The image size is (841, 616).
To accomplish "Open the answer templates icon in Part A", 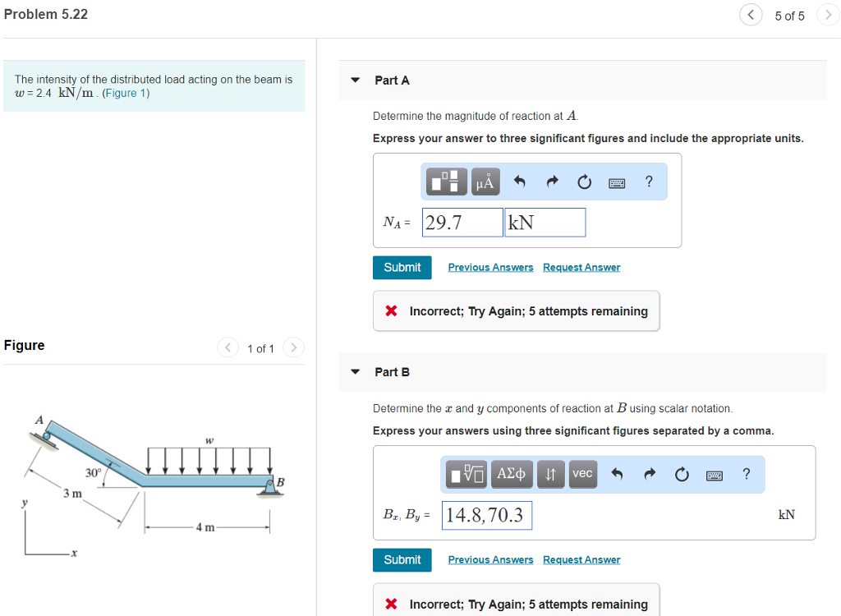I will [445, 181].
